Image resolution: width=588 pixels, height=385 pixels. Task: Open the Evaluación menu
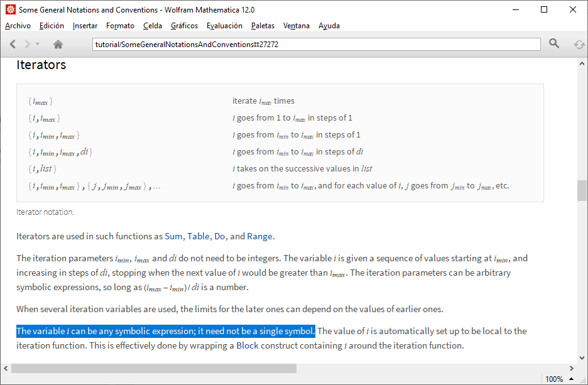224,26
